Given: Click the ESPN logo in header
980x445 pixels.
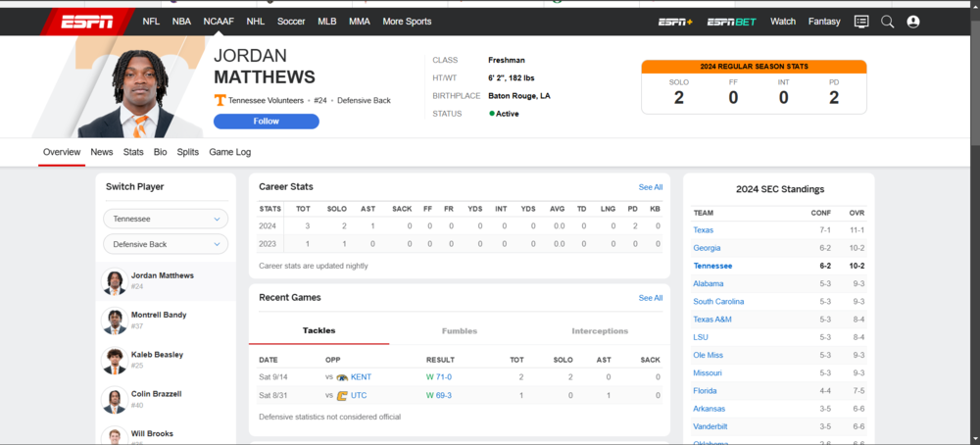Looking at the screenshot, I should tap(87, 22).
